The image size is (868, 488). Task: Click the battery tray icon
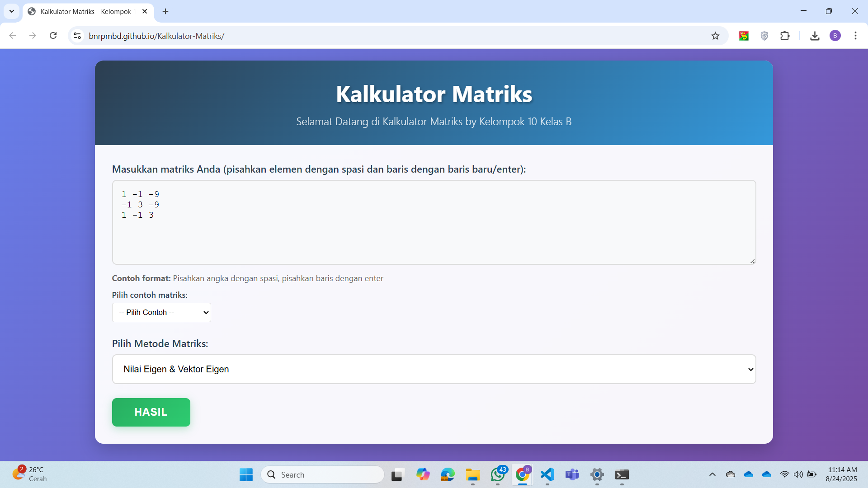click(812, 474)
